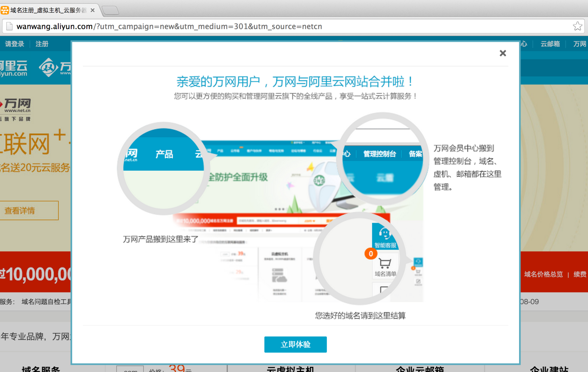
Task: Open the 注册 registration link
Action: (42, 44)
